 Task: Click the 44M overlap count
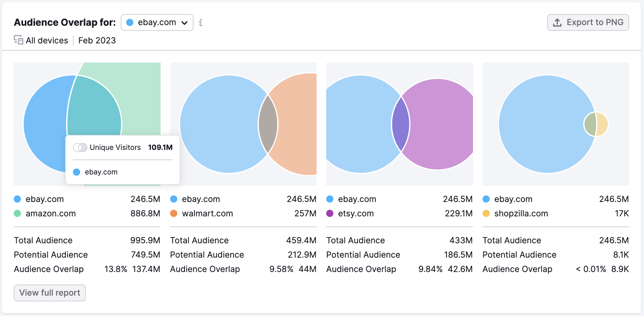308,269
